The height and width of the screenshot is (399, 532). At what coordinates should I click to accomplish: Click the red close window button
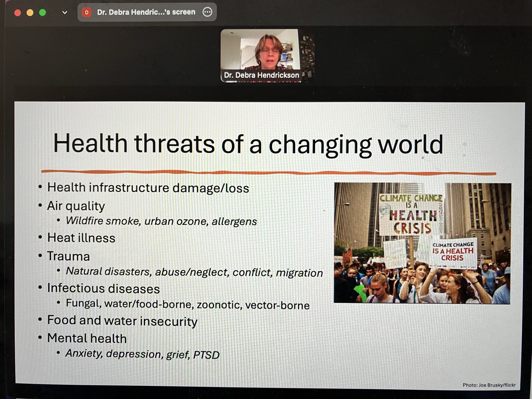(18, 13)
